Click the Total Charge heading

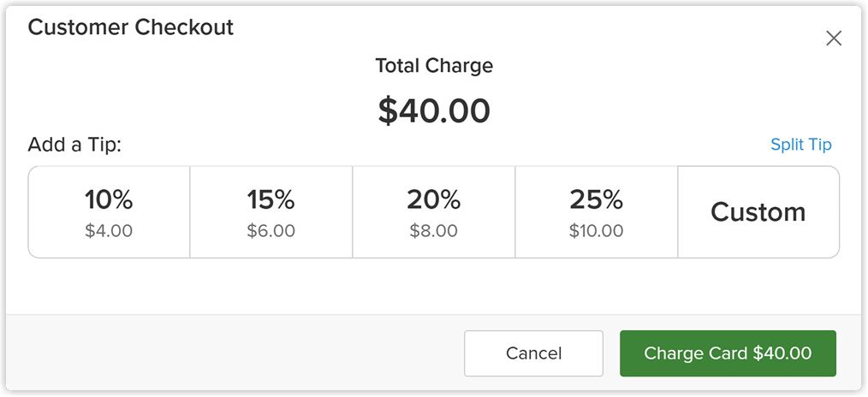click(x=434, y=66)
